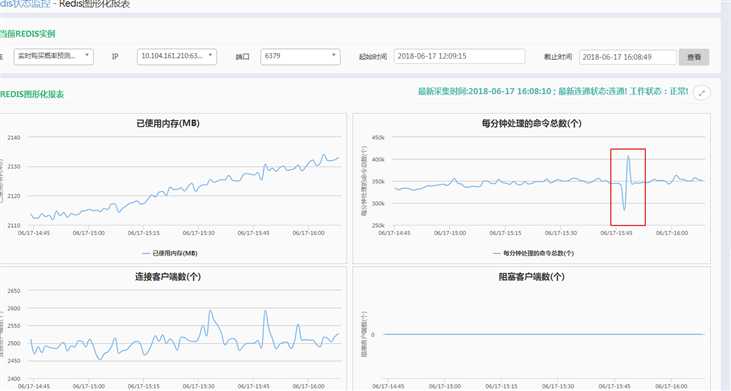Expand the port dropdown showing 6379

(300, 56)
